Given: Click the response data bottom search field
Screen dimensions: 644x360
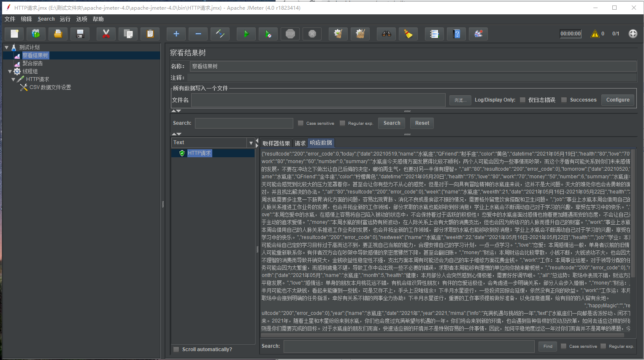Looking at the screenshot, I should coord(410,347).
